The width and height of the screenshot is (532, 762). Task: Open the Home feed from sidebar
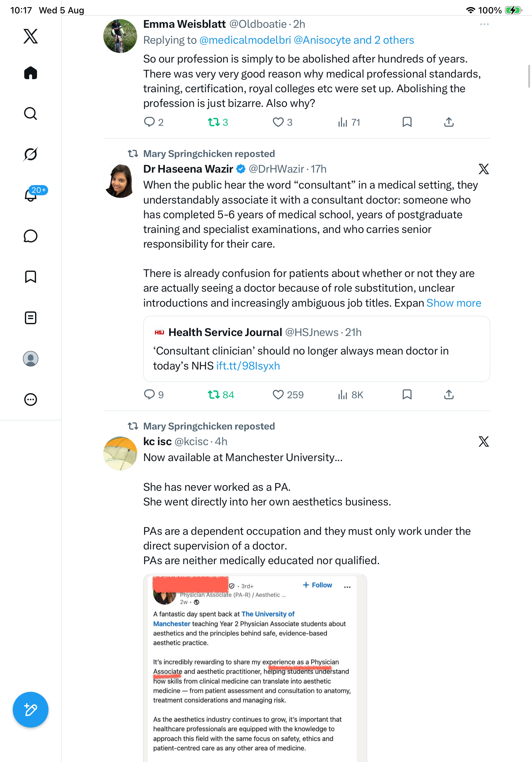point(31,73)
